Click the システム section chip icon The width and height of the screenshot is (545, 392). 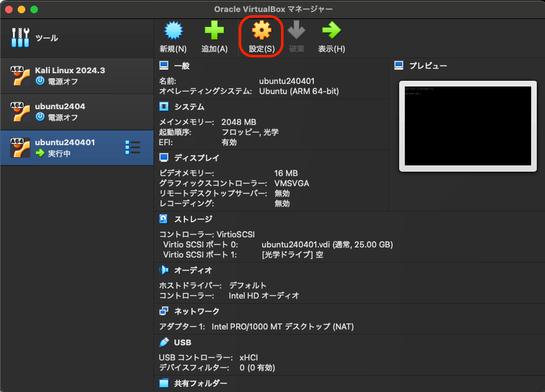164,106
